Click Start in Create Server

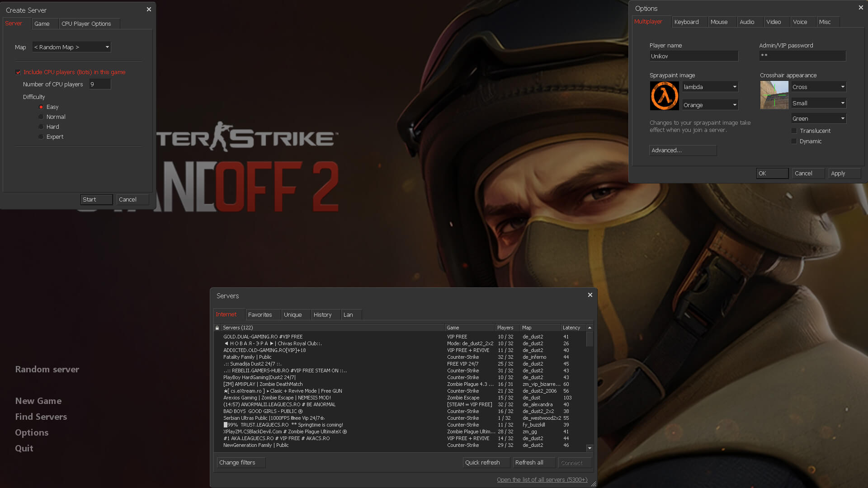click(x=96, y=200)
